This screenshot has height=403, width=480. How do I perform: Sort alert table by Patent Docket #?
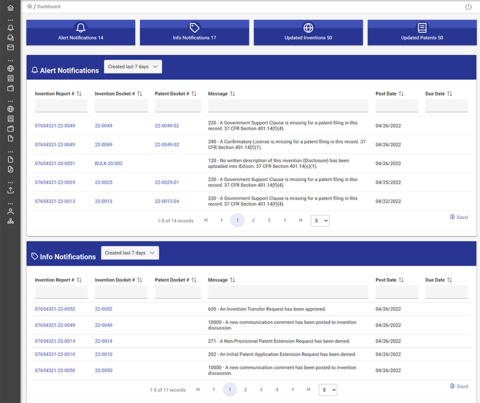click(194, 94)
